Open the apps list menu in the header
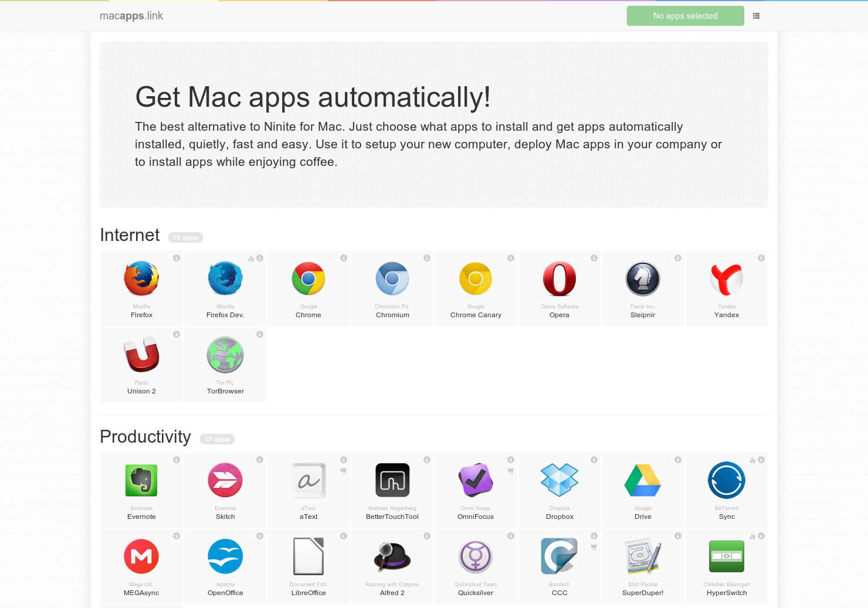 tap(756, 15)
